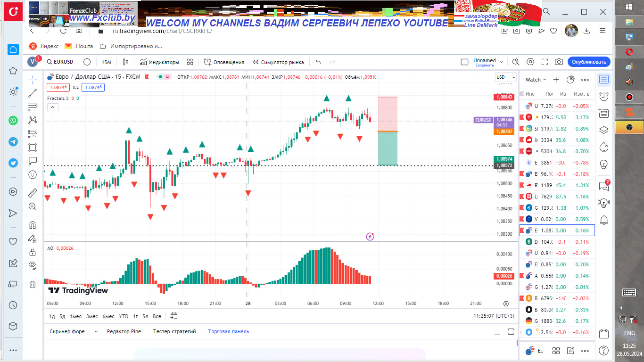The width and height of the screenshot is (644, 362).
Task: Open the Торговая панель tab
Action: [x=229, y=331]
